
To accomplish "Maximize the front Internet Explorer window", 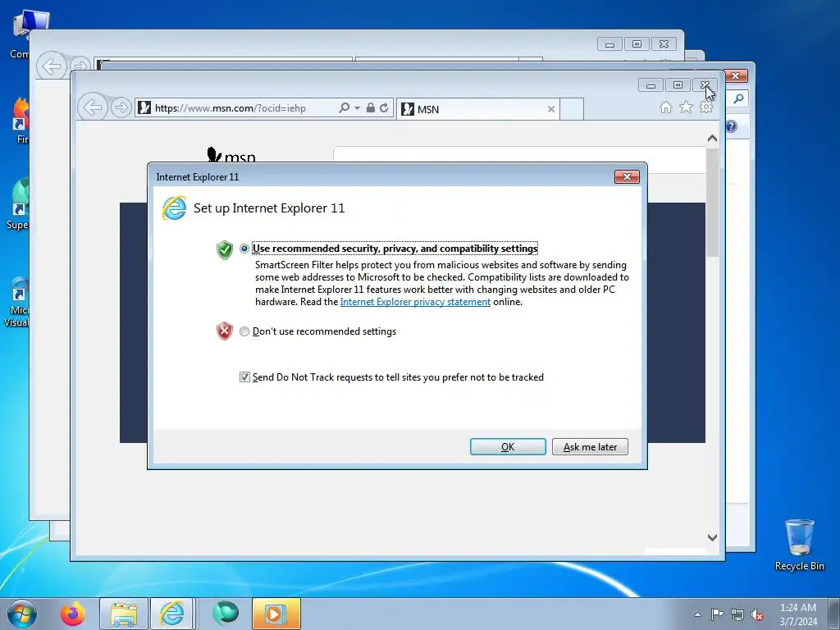I will pyautogui.click(x=678, y=84).
